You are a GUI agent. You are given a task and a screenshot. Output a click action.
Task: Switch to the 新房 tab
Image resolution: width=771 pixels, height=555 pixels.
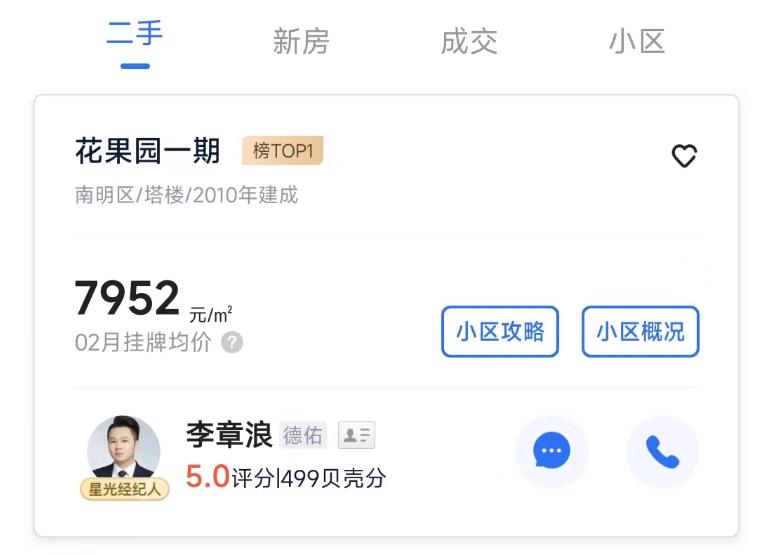(301, 41)
